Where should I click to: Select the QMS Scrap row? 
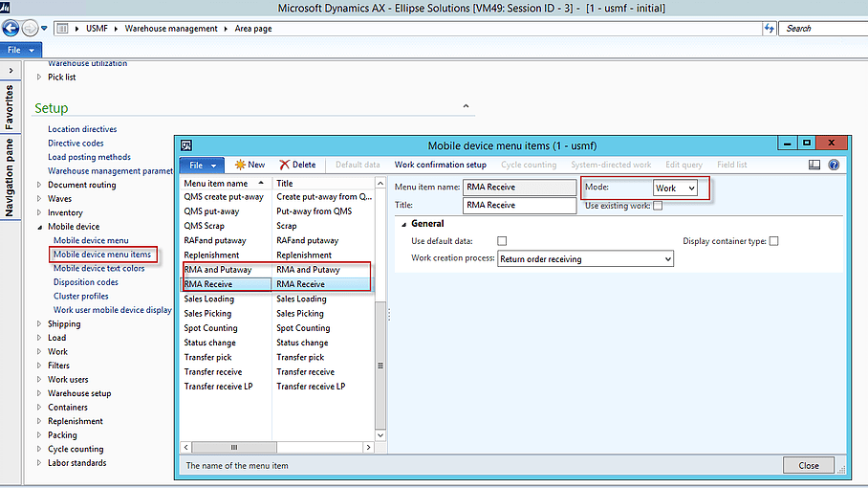[277, 226]
